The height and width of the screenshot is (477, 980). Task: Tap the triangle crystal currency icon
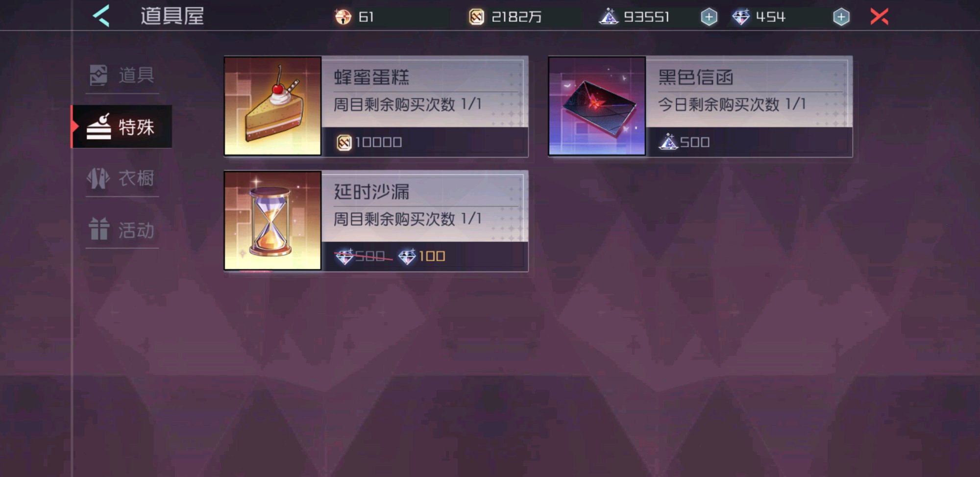[609, 17]
